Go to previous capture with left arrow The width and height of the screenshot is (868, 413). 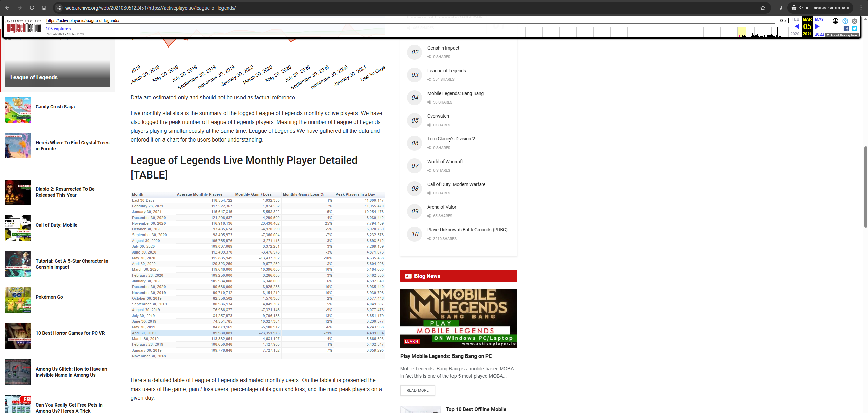tap(797, 26)
